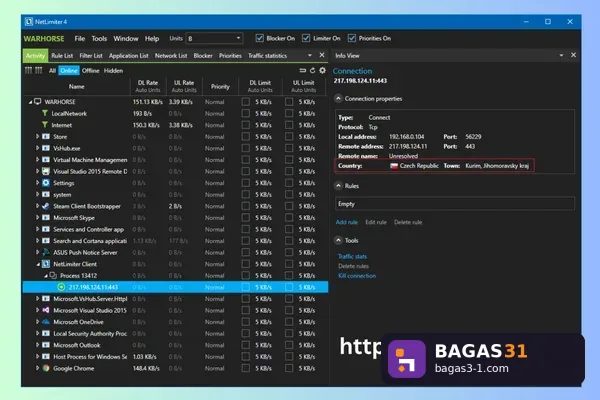Toggle the Limiter On checkbox

click(306, 38)
